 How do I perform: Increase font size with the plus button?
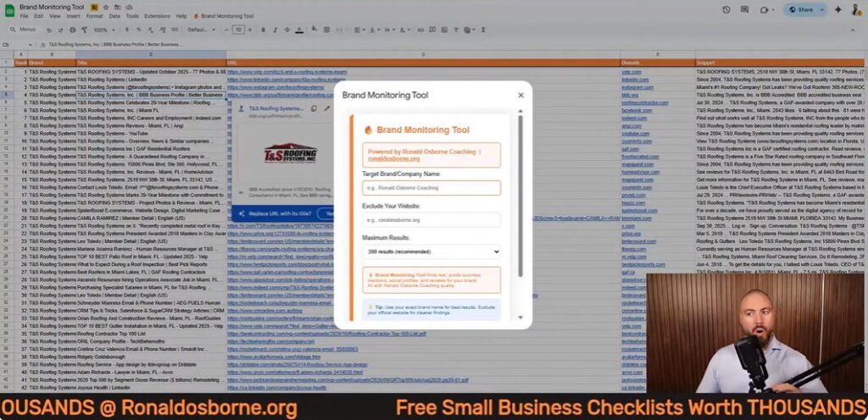click(x=250, y=30)
